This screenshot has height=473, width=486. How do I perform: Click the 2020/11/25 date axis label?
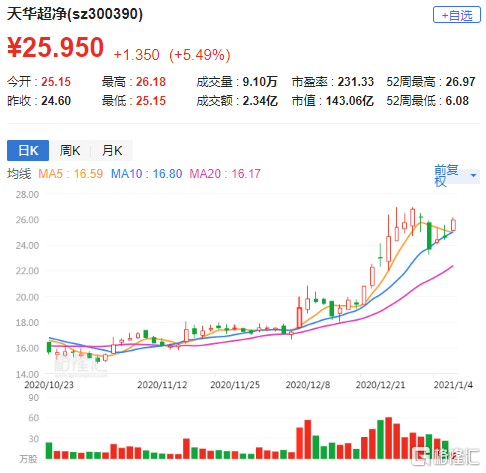235,385
